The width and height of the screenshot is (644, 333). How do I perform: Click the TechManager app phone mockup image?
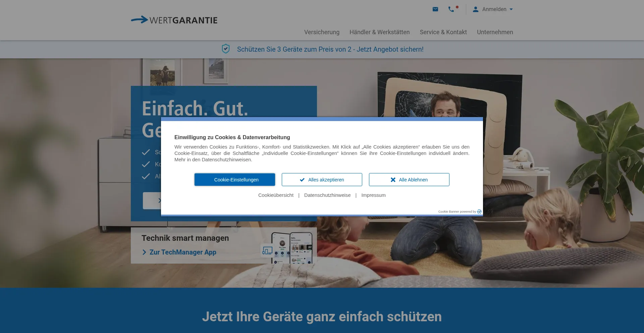coord(292,247)
